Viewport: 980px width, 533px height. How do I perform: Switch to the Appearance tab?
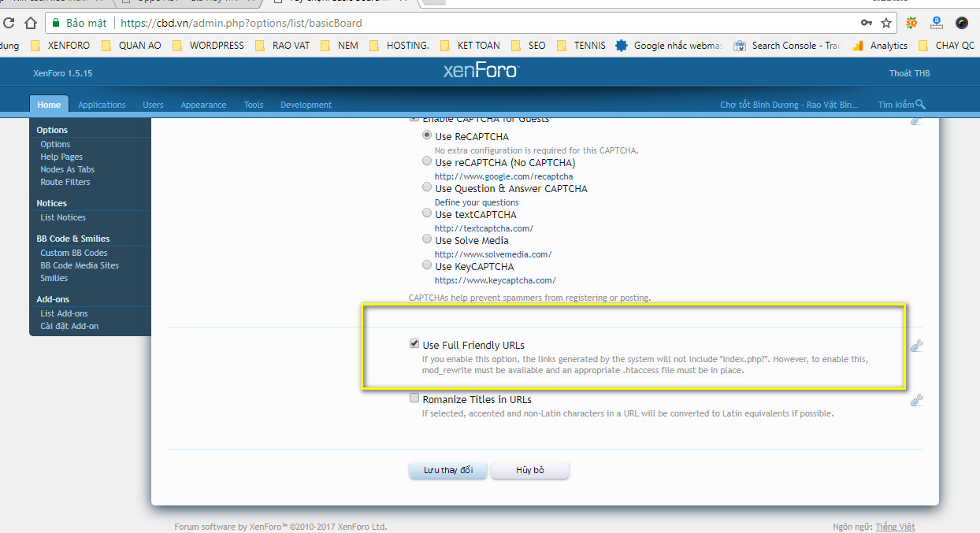[203, 105]
